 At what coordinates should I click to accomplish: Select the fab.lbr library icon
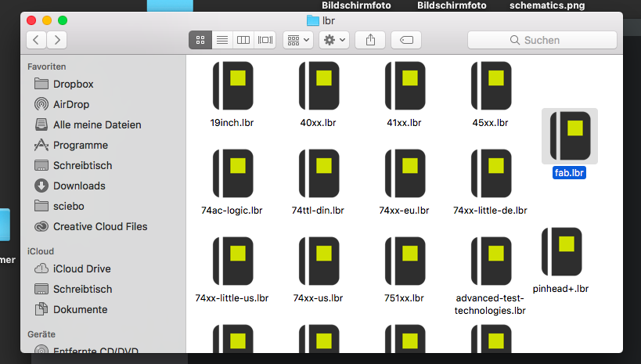570,135
